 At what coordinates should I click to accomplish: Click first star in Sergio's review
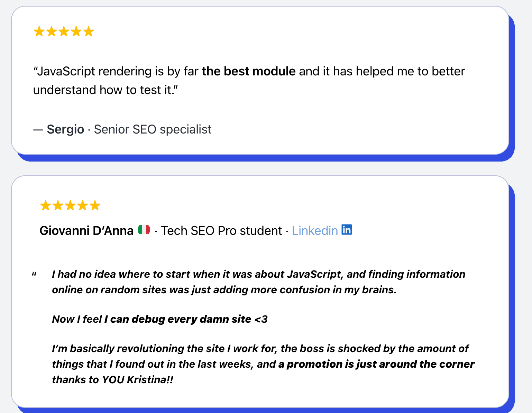39,32
